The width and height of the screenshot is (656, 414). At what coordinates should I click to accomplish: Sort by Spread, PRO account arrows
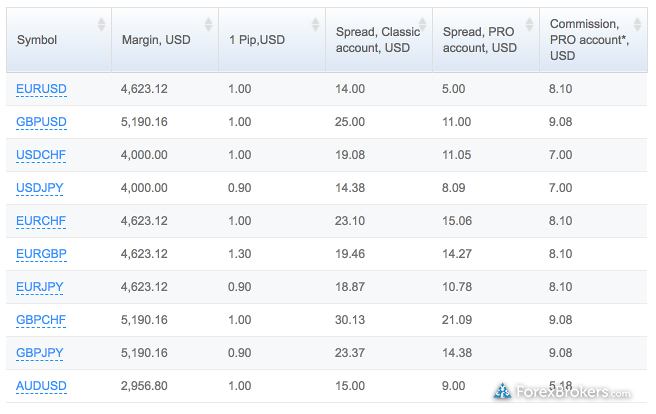point(530,24)
